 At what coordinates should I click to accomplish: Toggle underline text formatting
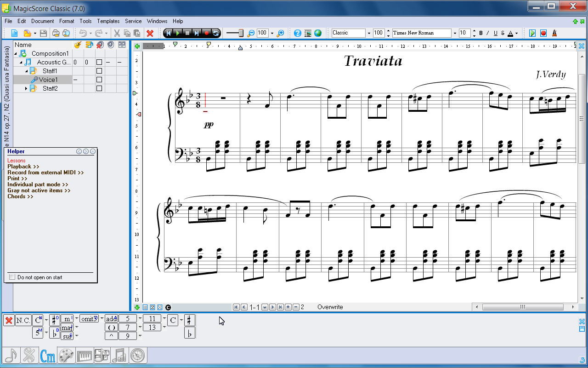click(495, 33)
